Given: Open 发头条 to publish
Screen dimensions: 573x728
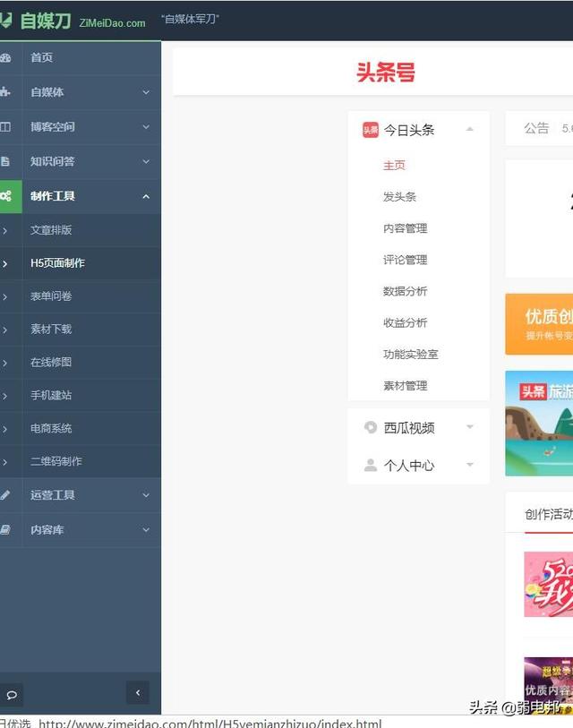Looking at the screenshot, I should point(399,197).
